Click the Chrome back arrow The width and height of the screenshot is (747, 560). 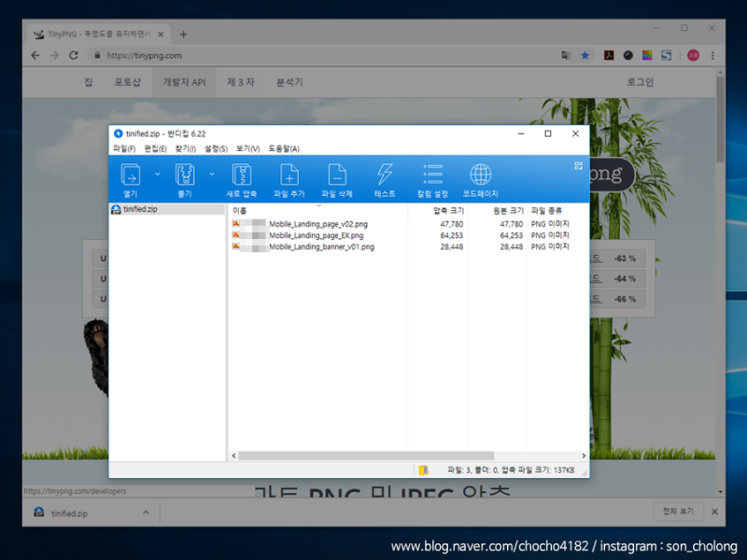pos(35,55)
